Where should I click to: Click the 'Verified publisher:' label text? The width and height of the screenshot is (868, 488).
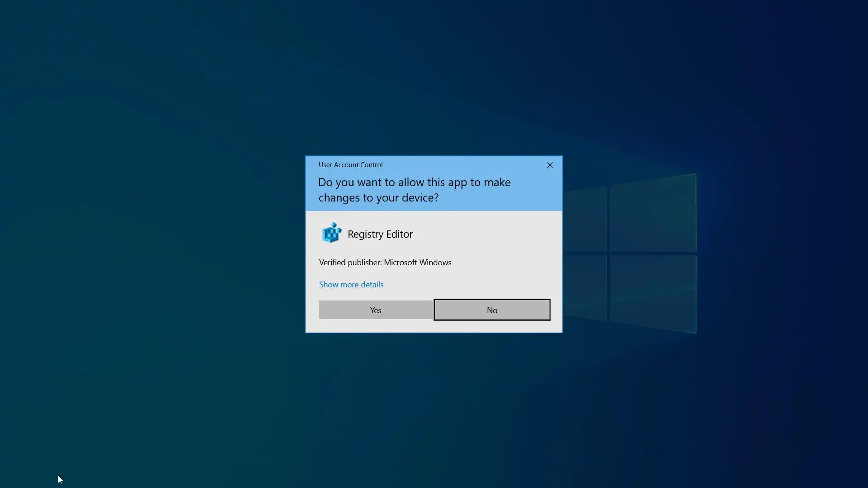pyautogui.click(x=350, y=263)
